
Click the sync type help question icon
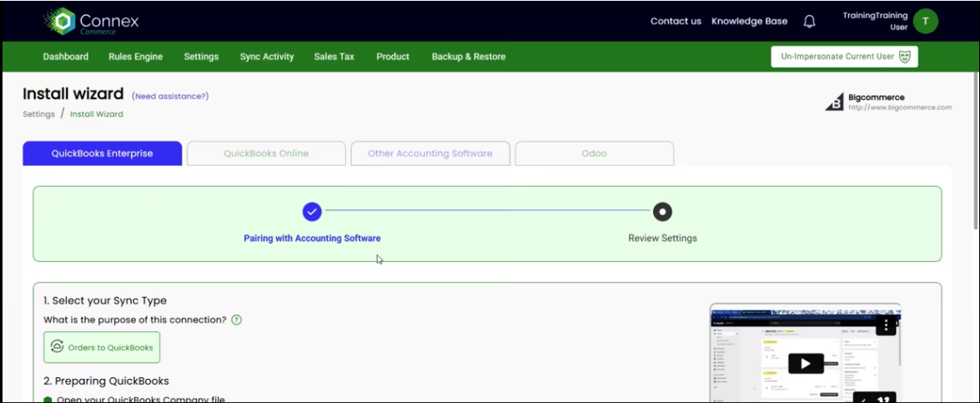[x=236, y=320]
